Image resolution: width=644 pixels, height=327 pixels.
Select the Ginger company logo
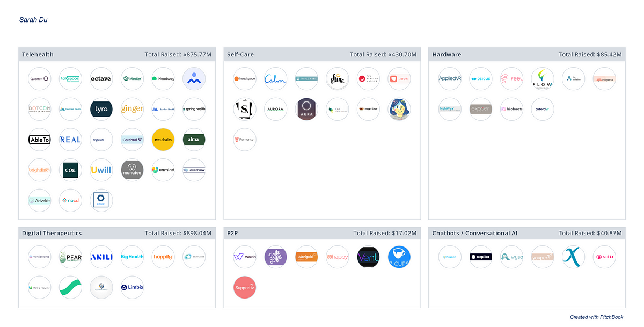coord(132,109)
